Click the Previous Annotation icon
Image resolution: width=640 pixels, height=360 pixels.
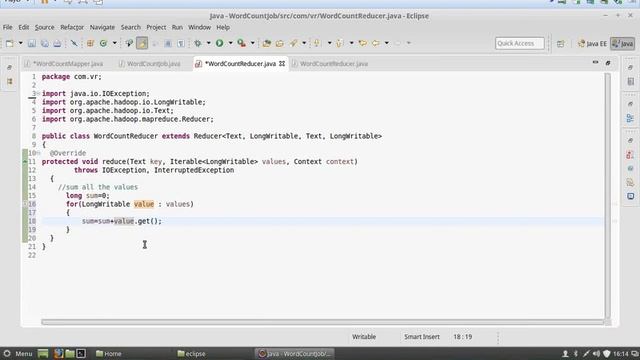pyautogui.click(x=340, y=43)
